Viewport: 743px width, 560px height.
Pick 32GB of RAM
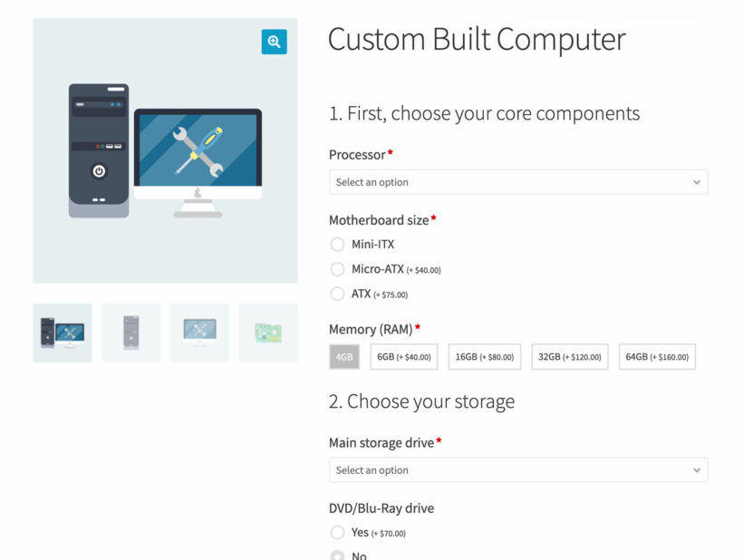click(x=569, y=356)
